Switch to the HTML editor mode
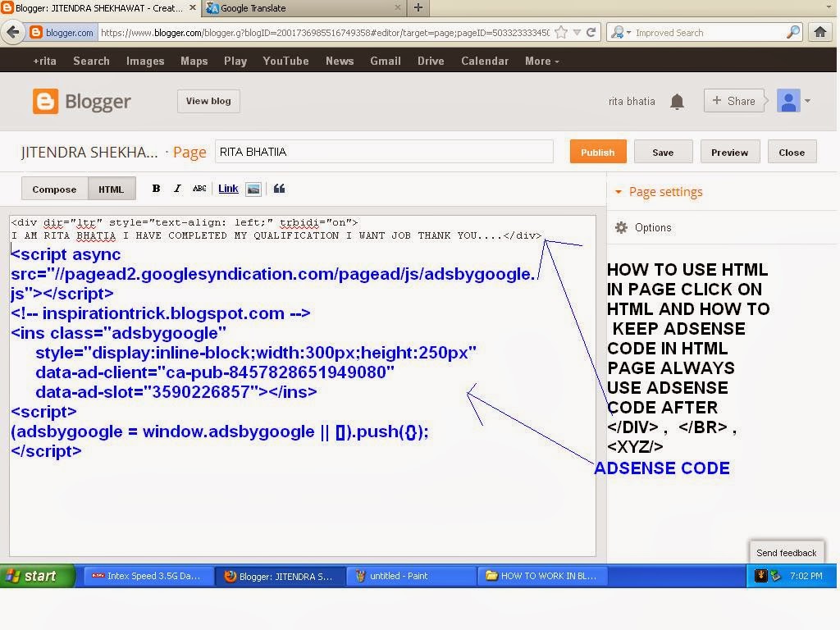Screen dimensions: 840x630 (112, 189)
